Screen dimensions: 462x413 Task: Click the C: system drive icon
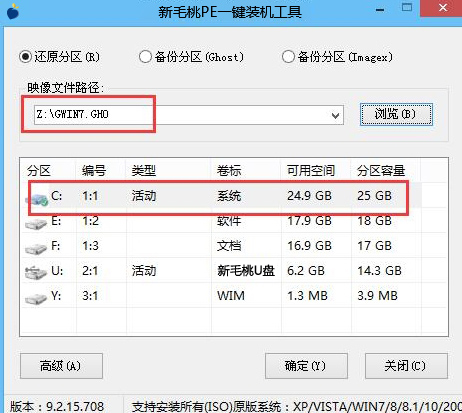pos(37,199)
